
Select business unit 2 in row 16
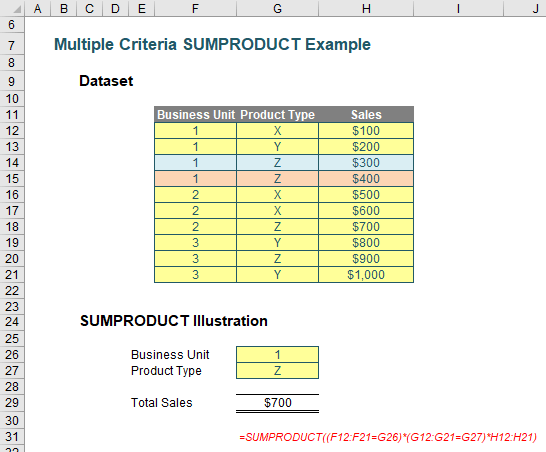click(196, 195)
